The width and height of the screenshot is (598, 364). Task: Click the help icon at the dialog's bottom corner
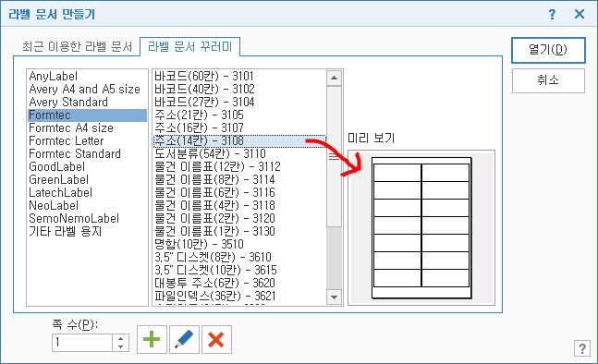click(582, 348)
